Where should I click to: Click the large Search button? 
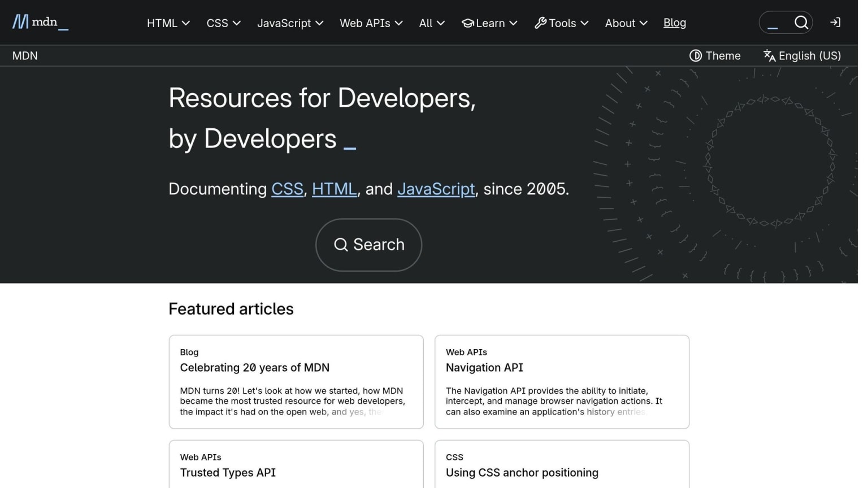point(369,245)
